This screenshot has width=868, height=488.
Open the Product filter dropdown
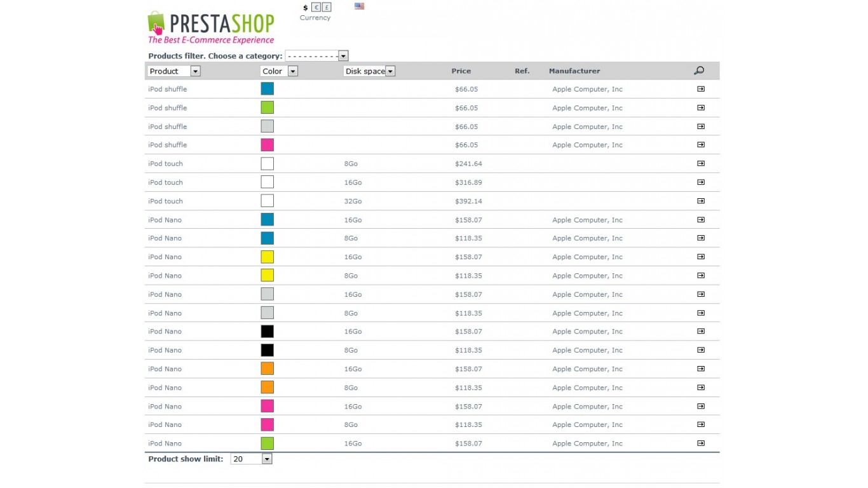point(173,71)
